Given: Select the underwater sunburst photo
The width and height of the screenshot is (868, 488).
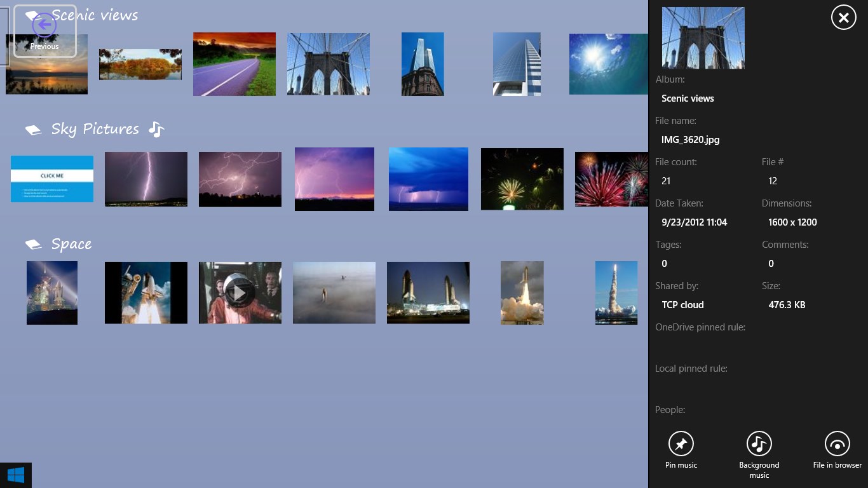Looking at the screenshot, I should [608, 64].
